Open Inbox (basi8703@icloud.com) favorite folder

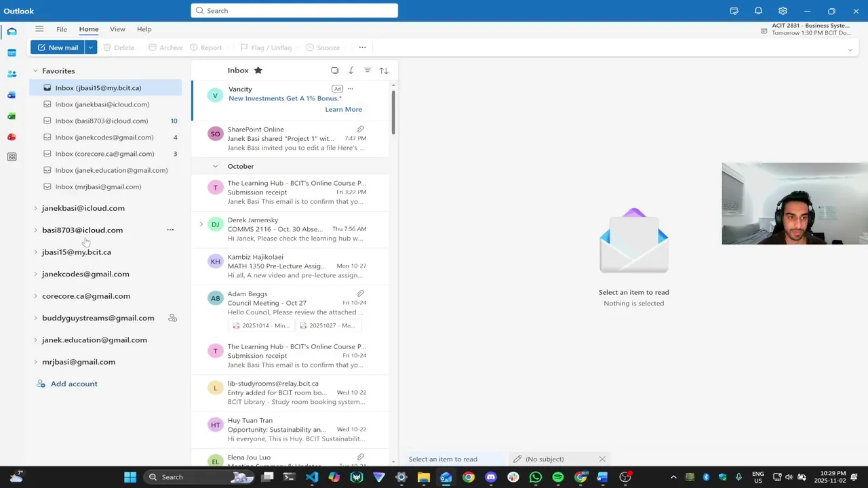tap(105, 121)
